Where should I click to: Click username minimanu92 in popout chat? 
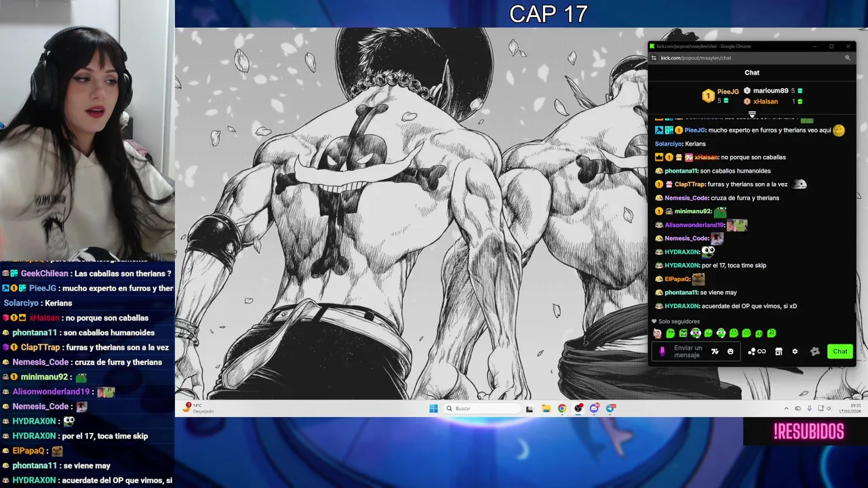[x=692, y=211]
